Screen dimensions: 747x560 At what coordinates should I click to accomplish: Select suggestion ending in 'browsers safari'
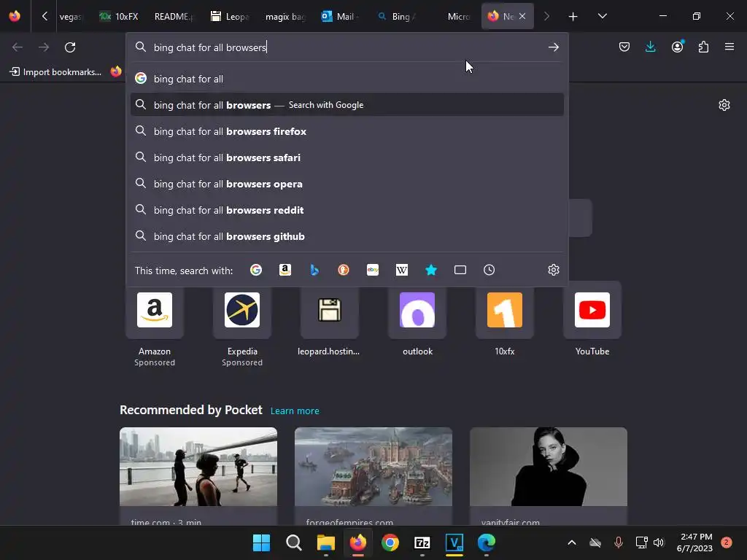pyautogui.click(x=347, y=157)
